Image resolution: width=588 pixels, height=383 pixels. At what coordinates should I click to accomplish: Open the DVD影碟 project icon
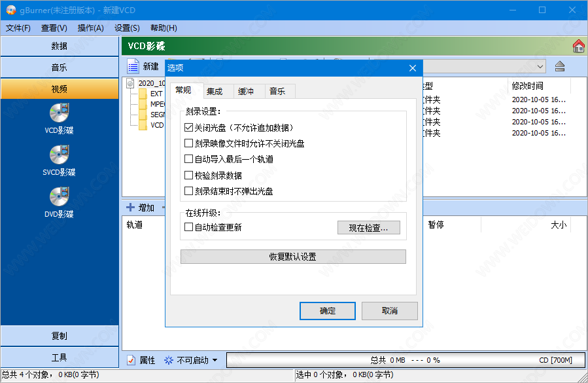point(60,203)
